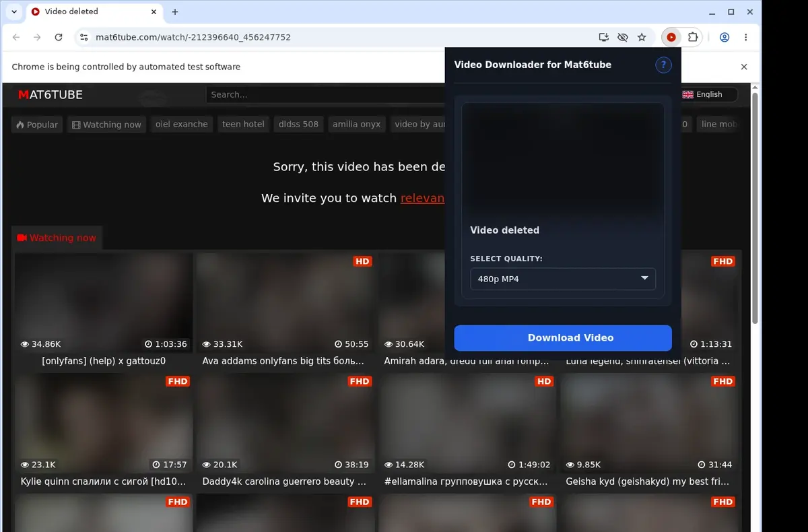Image resolution: width=808 pixels, height=532 pixels.
Task: Click the "oiel exanche" tag
Action: tap(182, 124)
